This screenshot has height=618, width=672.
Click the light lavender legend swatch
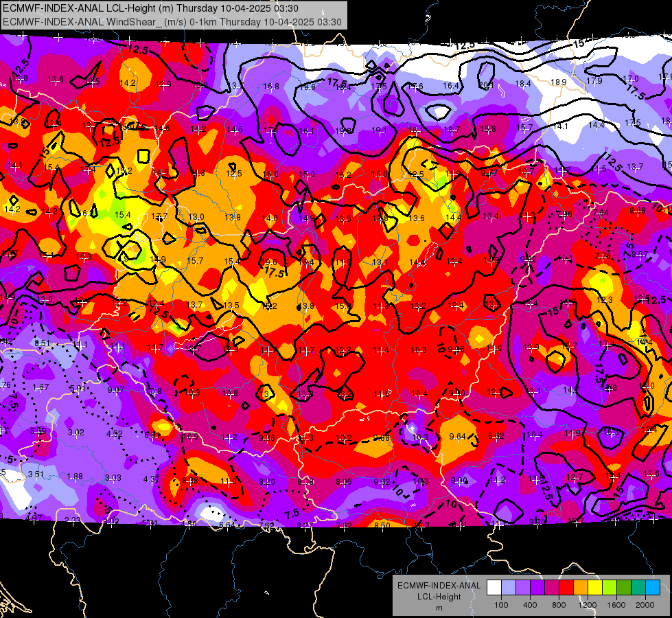(509, 588)
